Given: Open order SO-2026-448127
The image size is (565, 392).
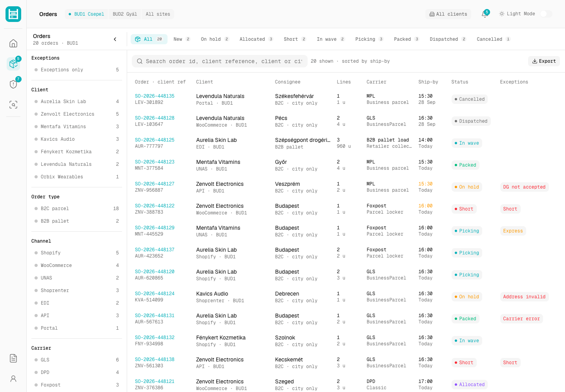Looking at the screenshot, I should pos(155,184).
